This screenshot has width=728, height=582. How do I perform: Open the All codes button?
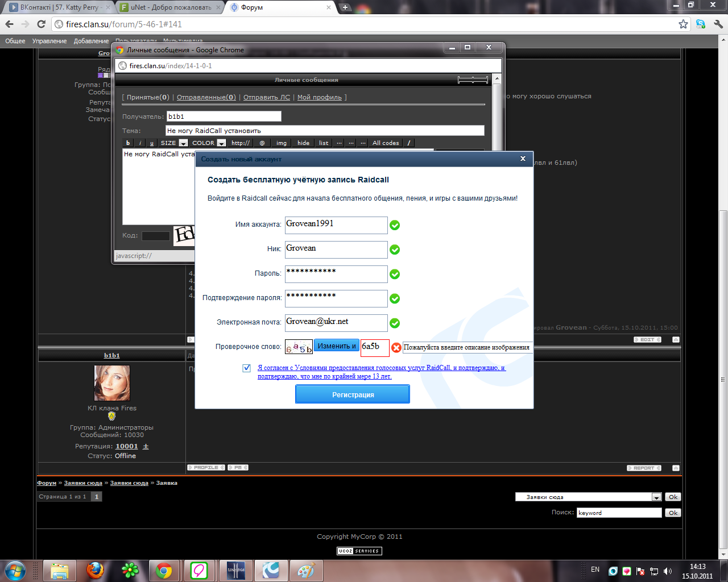coord(386,143)
